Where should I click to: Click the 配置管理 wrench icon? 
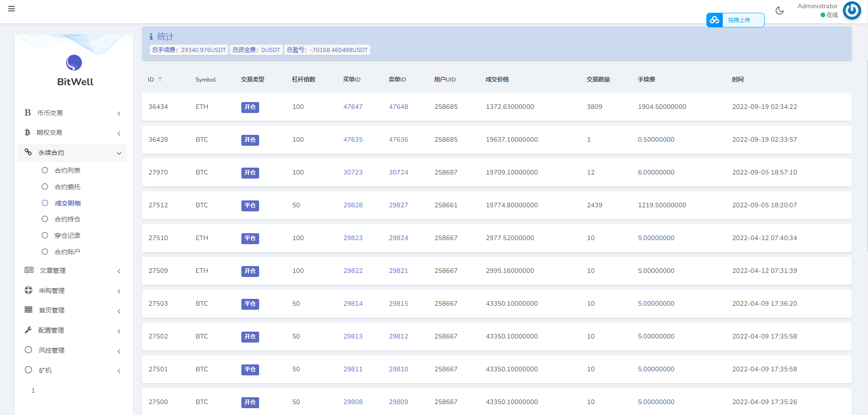(28, 330)
